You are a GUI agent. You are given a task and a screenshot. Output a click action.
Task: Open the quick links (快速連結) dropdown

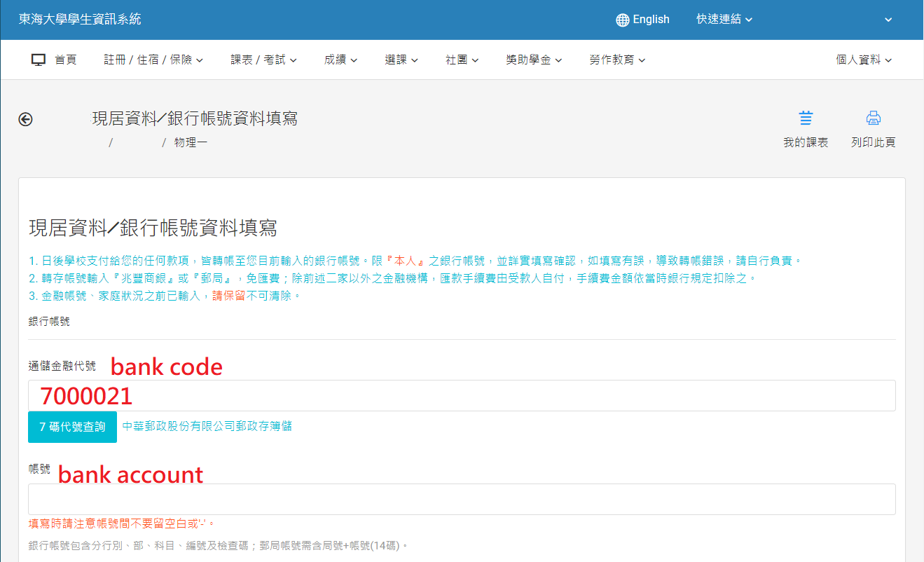(x=724, y=20)
